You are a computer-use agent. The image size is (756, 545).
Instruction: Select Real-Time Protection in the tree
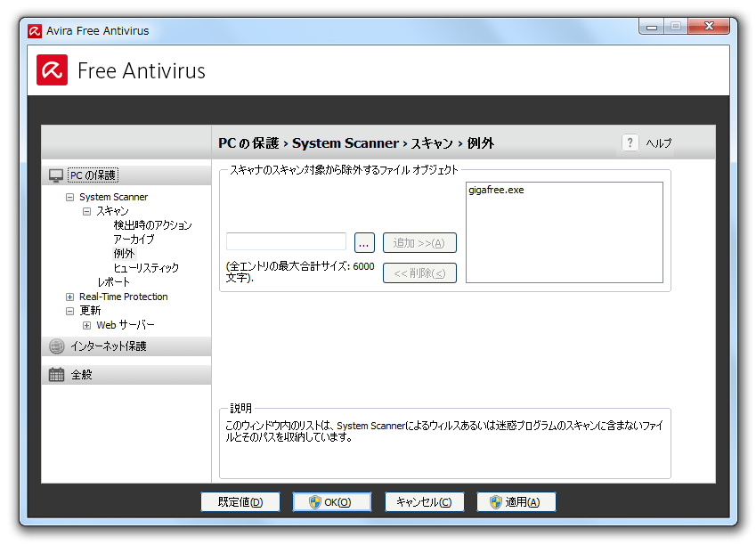tap(124, 297)
